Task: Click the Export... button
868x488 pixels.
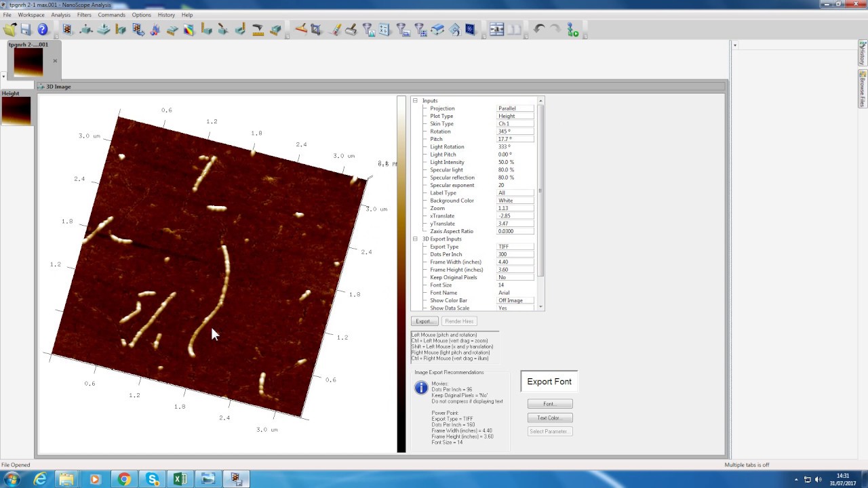Action: pos(425,321)
